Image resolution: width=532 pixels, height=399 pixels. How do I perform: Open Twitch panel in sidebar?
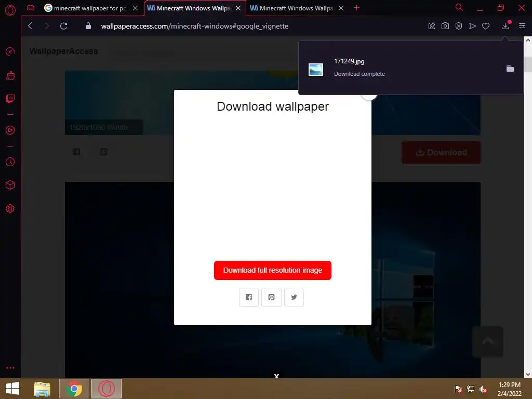10,99
